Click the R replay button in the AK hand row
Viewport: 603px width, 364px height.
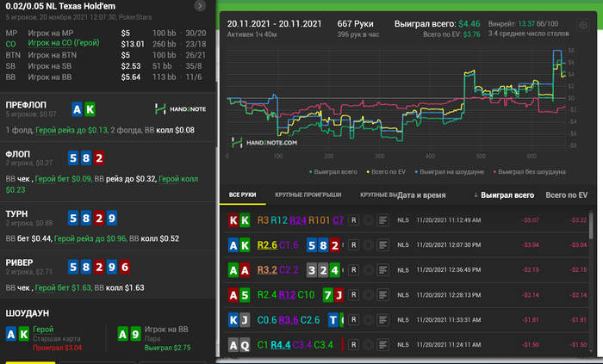[x=353, y=245]
